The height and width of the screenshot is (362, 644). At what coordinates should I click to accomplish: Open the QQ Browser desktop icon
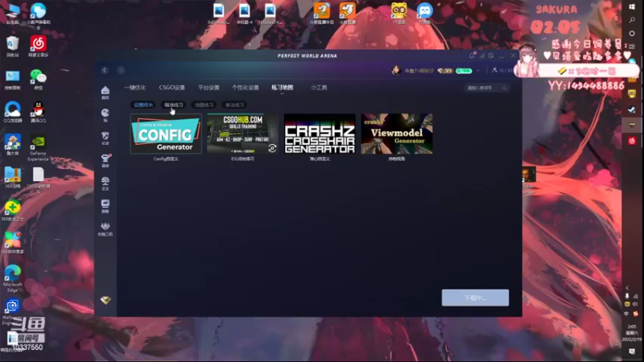[x=13, y=112]
